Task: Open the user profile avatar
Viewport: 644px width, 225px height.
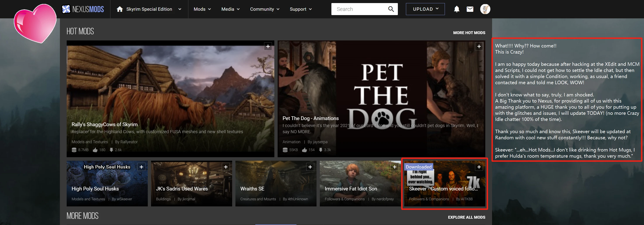Action: [485, 9]
